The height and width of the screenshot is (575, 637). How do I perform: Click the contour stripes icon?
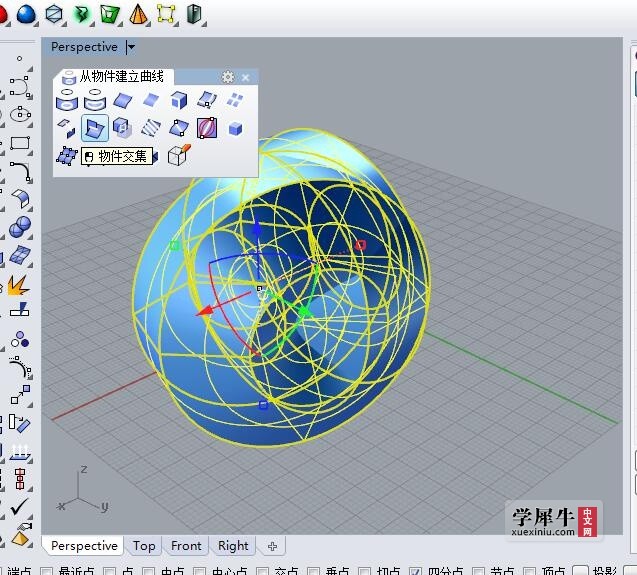point(151,128)
